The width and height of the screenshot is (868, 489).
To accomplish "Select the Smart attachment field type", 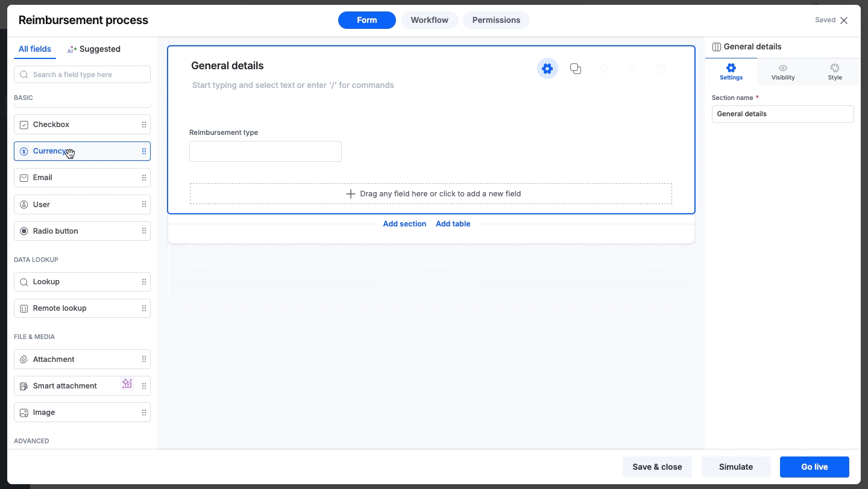I will coord(82,386).
